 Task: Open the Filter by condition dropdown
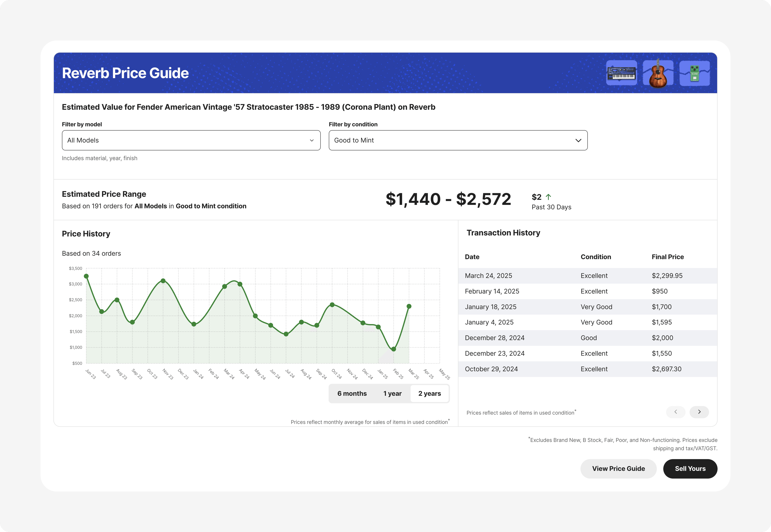pyautogui.click(x=458, y=140)
